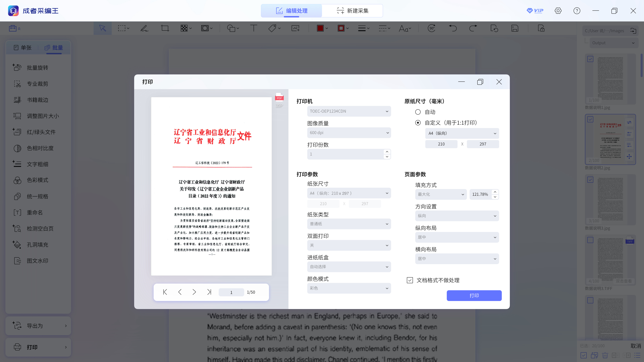
Task: Undo the last edit
Action: (x=453, y=28)
